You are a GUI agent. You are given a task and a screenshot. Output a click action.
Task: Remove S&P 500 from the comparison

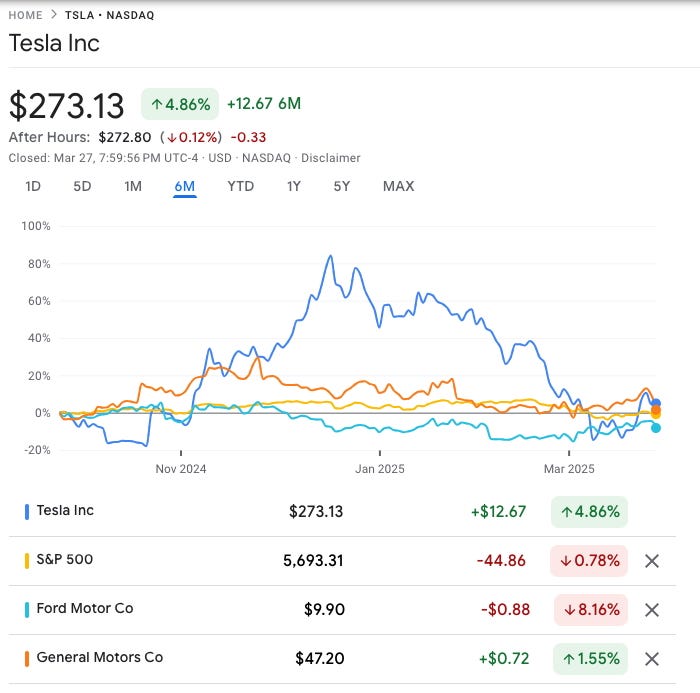pyautogui.click(x=652, y=561)
